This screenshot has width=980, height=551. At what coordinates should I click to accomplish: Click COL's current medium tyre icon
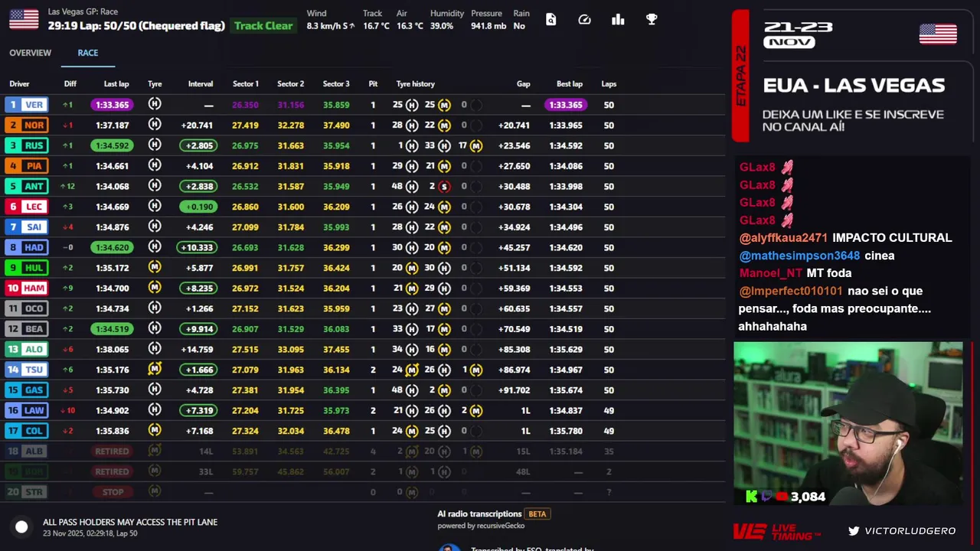[155, 430]
